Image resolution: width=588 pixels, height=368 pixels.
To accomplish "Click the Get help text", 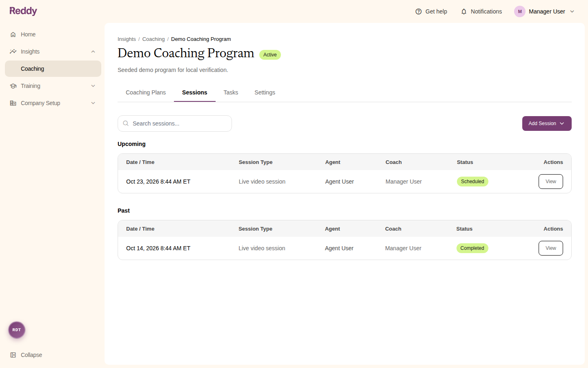I will 436,11.
